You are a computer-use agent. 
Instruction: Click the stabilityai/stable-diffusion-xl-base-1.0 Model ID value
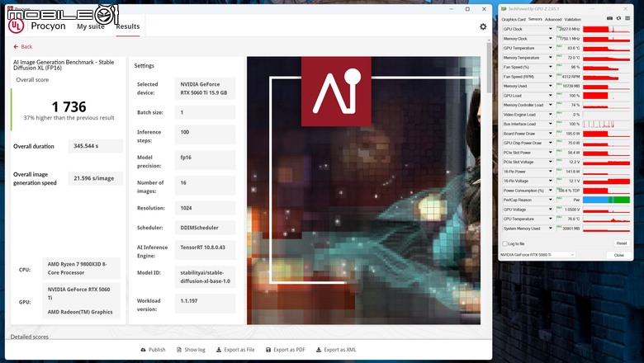[205, 277]
